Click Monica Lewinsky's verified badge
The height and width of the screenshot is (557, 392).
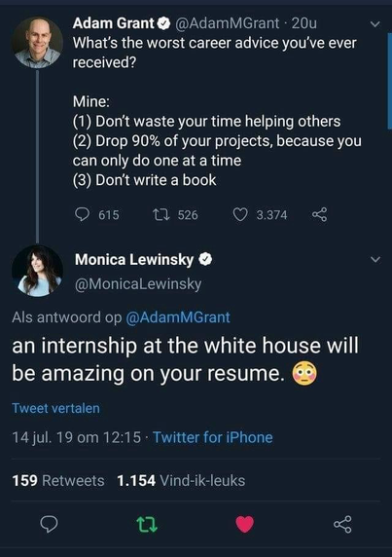pos(205,259)
